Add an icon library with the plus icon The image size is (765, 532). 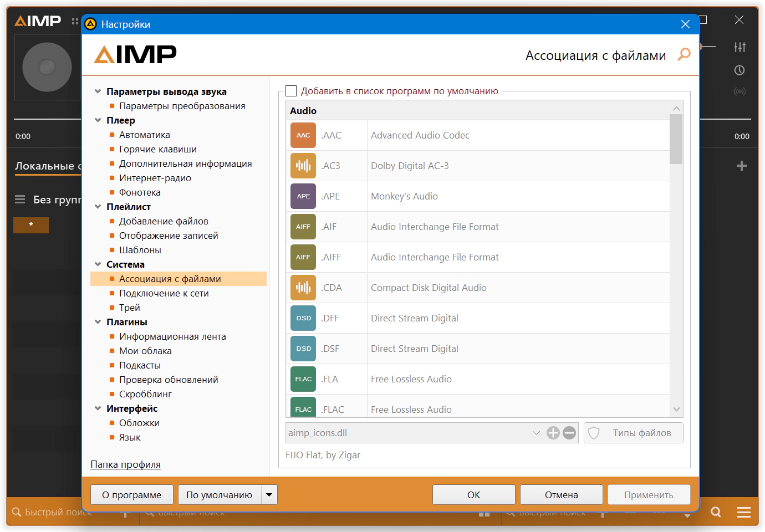point(553,433)
